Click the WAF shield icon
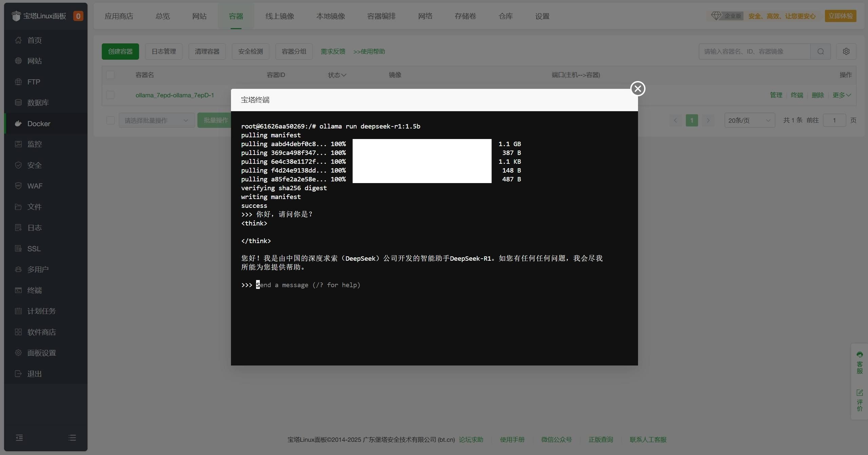Image resolution: width=868 pixels, height=455 pixels. (18, 186)
